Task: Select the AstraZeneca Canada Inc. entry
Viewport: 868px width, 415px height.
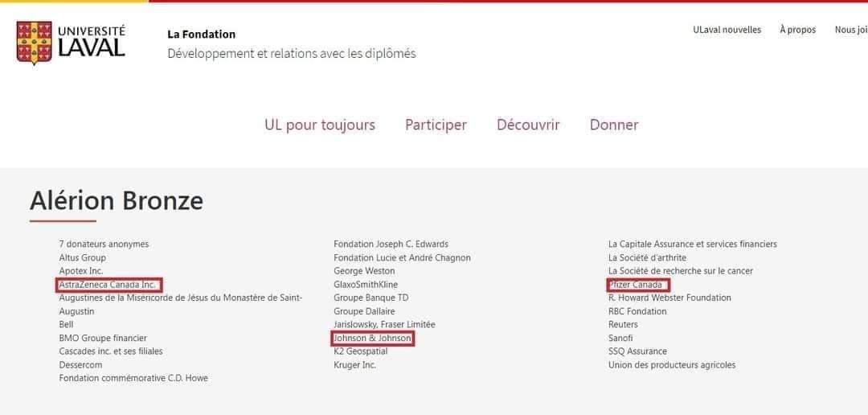Action: (109, 284)
